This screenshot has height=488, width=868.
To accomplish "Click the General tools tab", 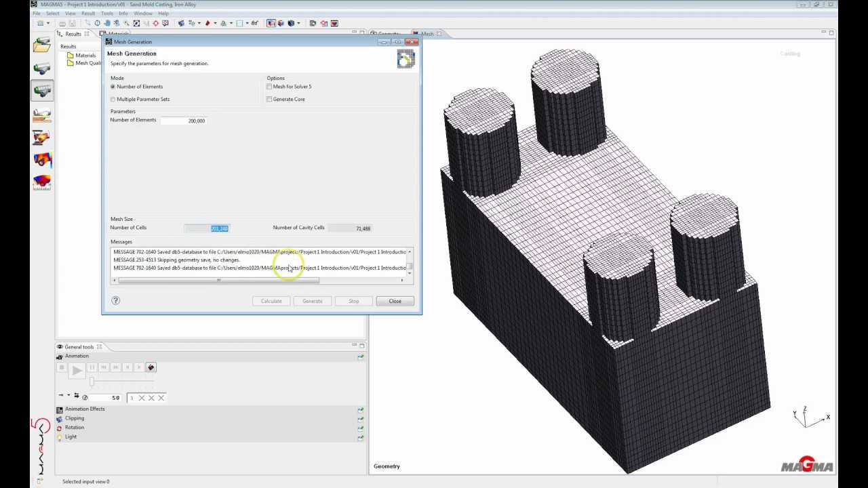I will 79,347.
